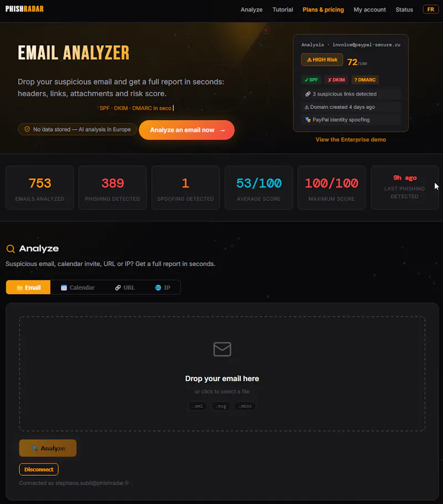The image size is (443, 504).
Task: Click the 389 Phishing Detected stat card
Action: [112, 188]
